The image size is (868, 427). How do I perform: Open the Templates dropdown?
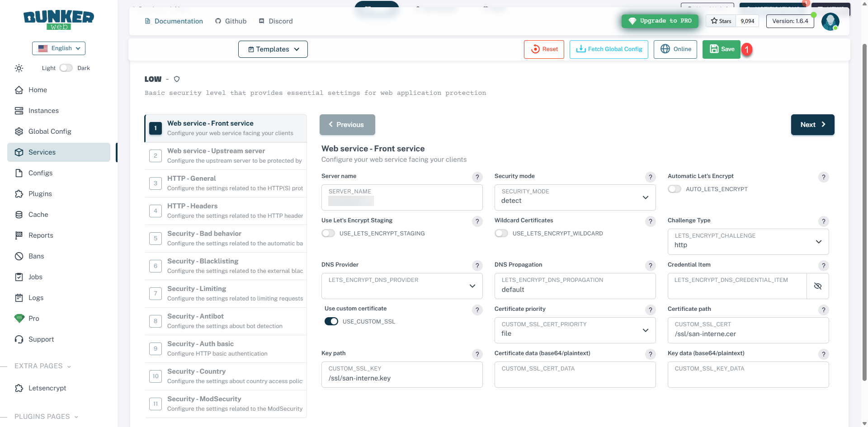pyautogui.click(x=273, y=49)
